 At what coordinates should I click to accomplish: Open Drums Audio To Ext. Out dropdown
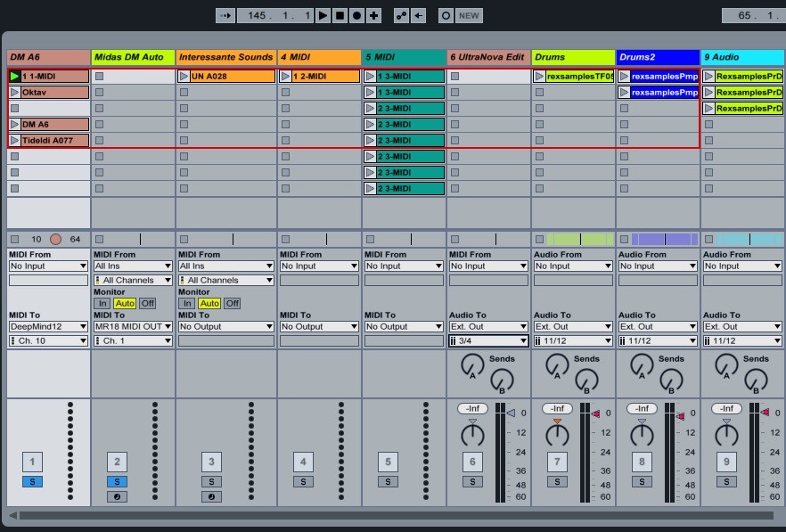coord(573,326)
